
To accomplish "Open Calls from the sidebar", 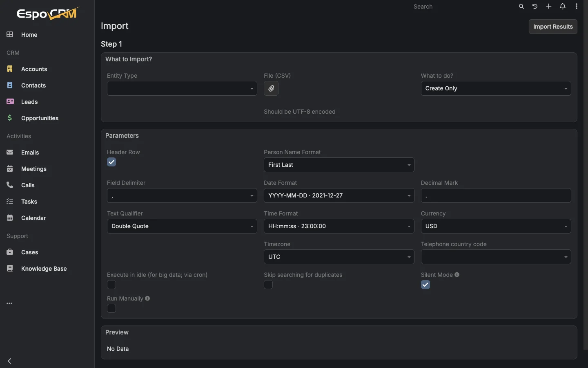I will click(47, 185).
